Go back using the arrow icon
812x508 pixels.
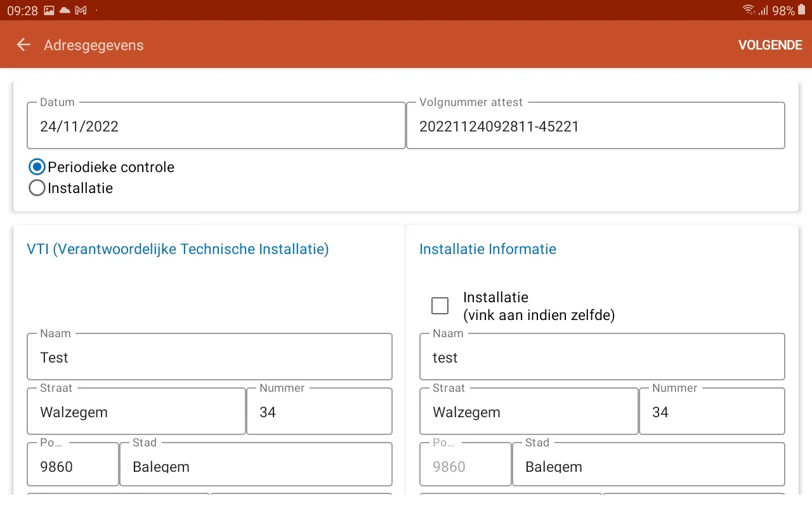click(x=23, y=44)
